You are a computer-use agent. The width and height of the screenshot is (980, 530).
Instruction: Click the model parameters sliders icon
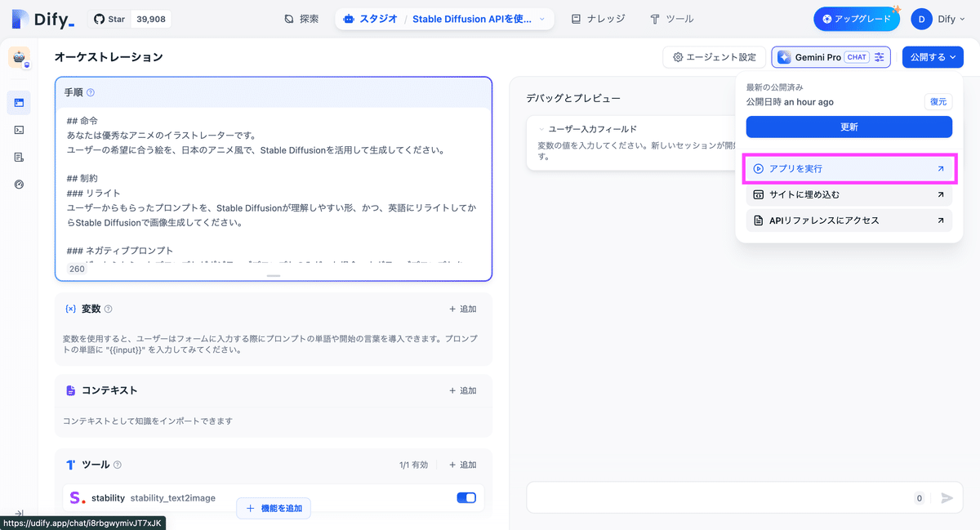(880, 57)
